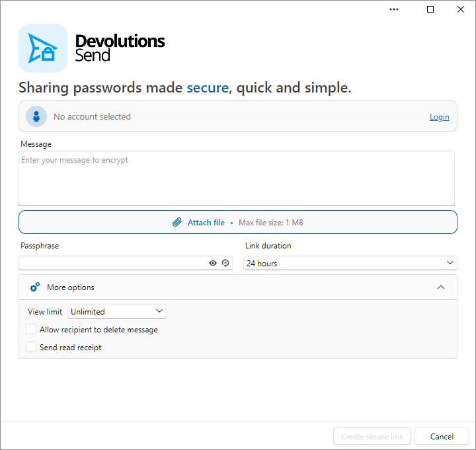The width and height of the screenshot is (476, 450).
Task: Reveal passphrase with the eye icon
Action: click(x=213, y=263)
